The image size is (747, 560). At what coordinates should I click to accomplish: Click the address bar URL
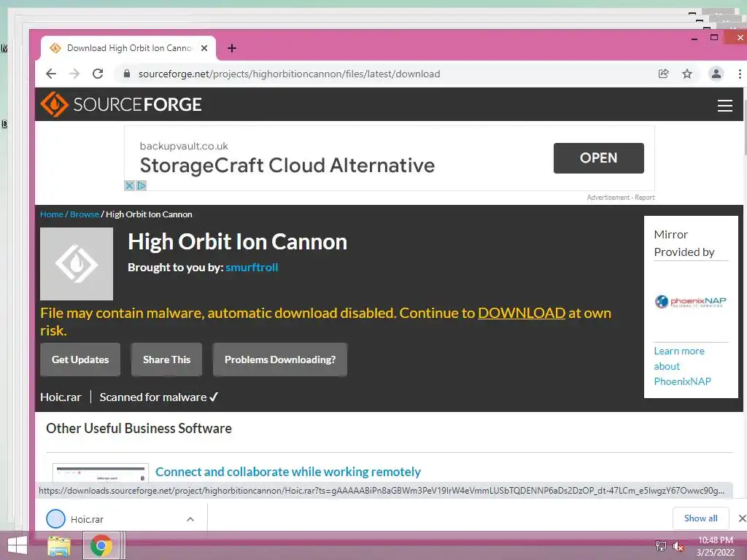(x=289, y=74)
